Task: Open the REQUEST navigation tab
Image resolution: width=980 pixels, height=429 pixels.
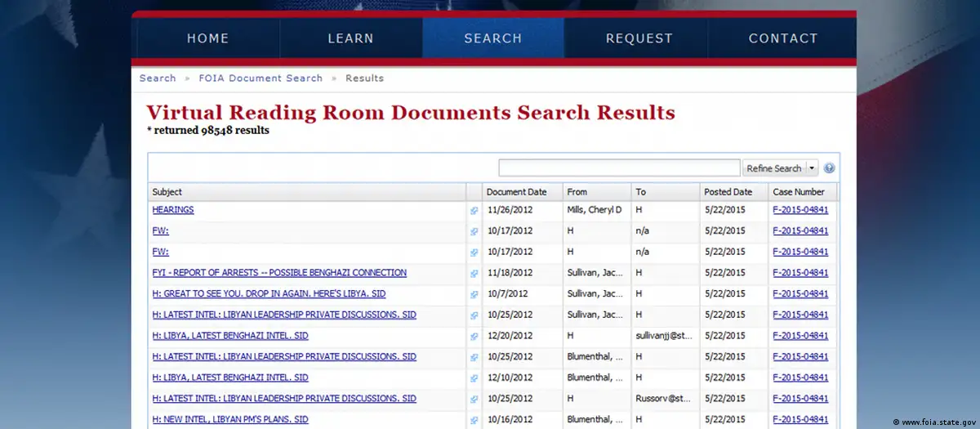Action: (x=639, y=38)
